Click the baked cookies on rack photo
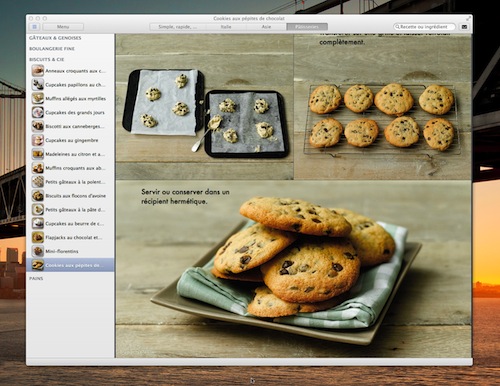 click(382, 107)
